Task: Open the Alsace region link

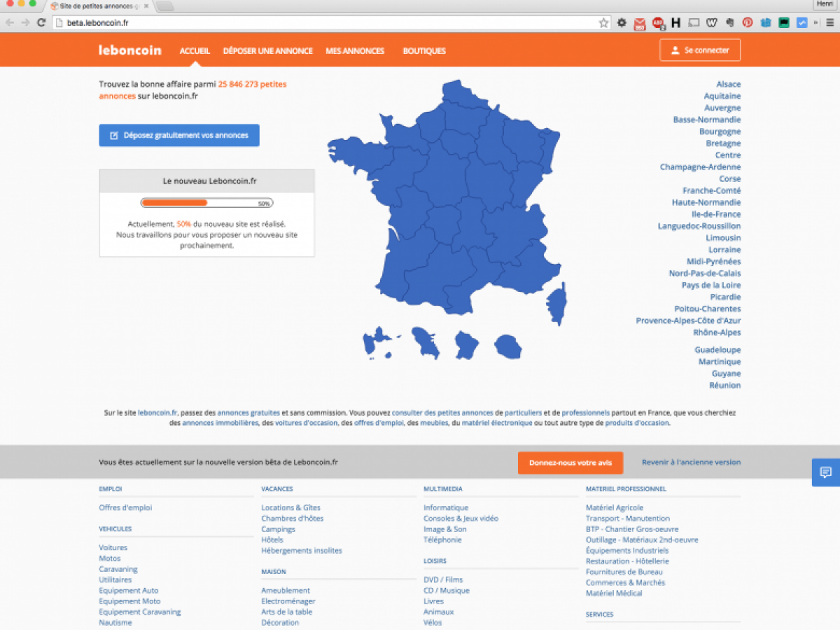Action: 729,85
